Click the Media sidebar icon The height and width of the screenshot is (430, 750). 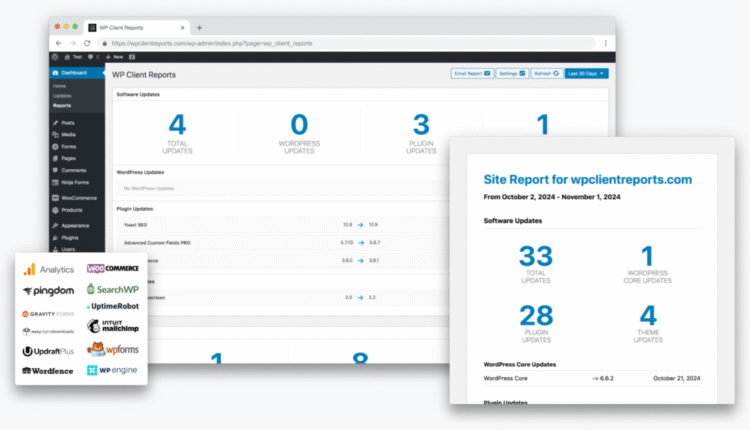coord(55,135)
